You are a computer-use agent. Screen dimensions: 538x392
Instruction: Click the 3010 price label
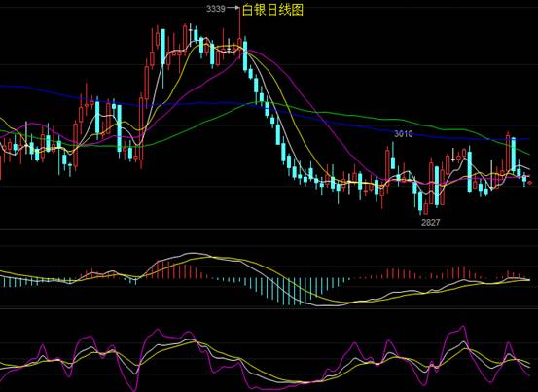[x=403, y=134]
